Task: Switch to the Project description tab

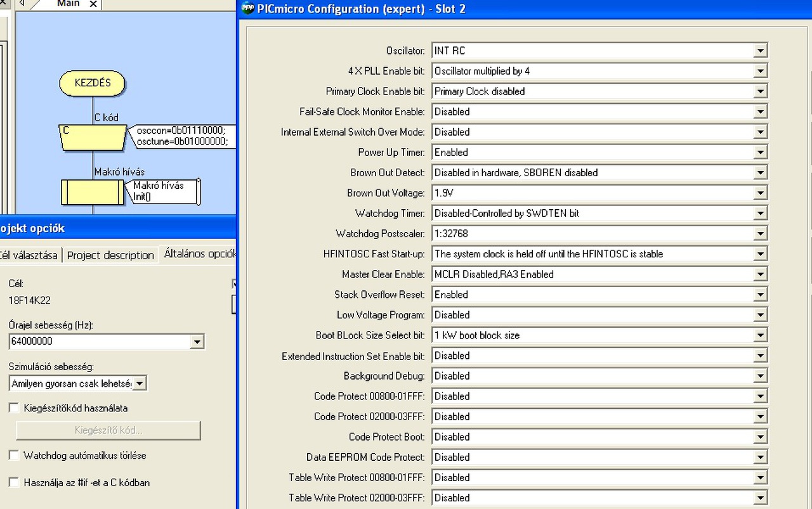Action: point(110,255)
